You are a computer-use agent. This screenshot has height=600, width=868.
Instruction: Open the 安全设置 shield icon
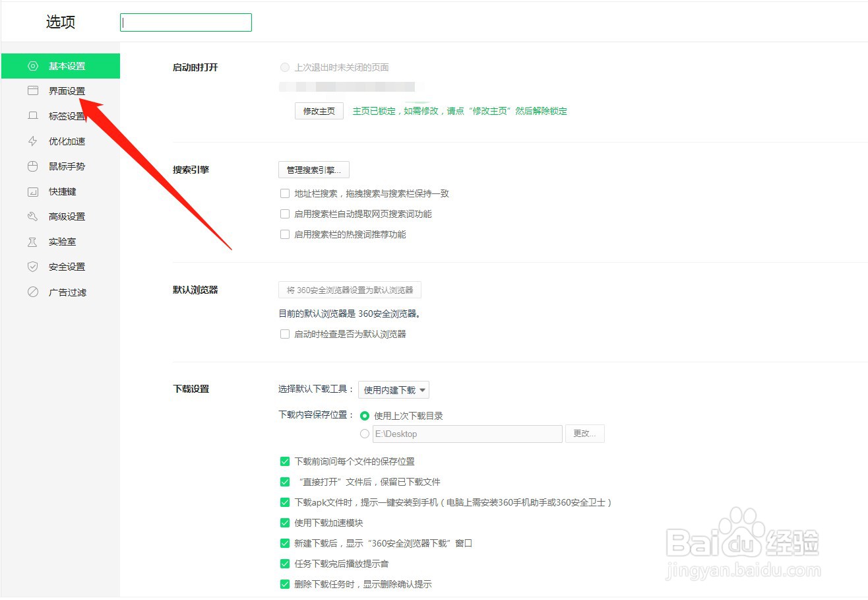(32, 267)
